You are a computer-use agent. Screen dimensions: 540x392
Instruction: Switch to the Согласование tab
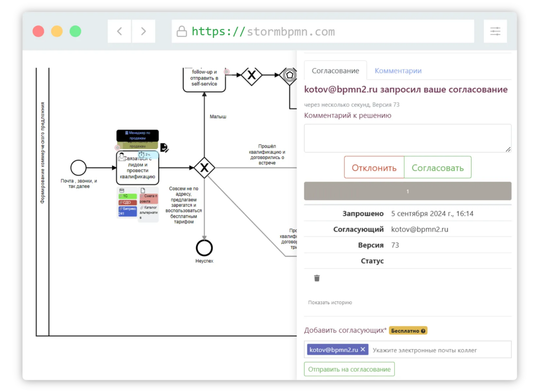335,71
